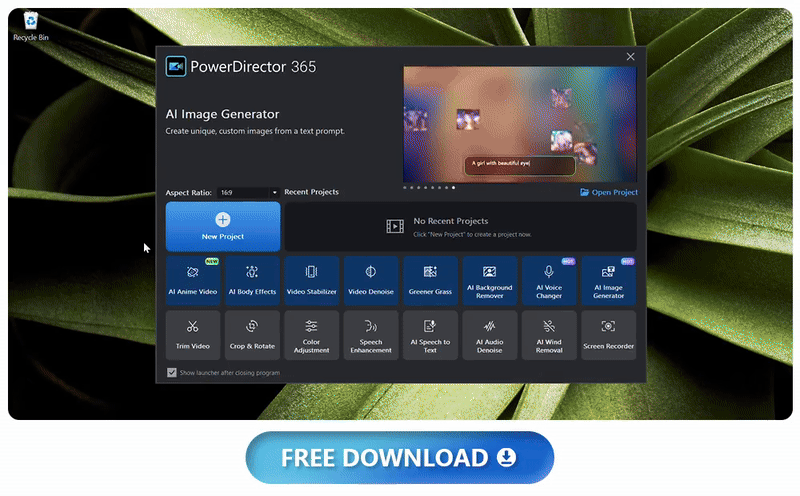Open the Trim Video tool
Screen dimensions: 800x496
click(x=193, y=335)
